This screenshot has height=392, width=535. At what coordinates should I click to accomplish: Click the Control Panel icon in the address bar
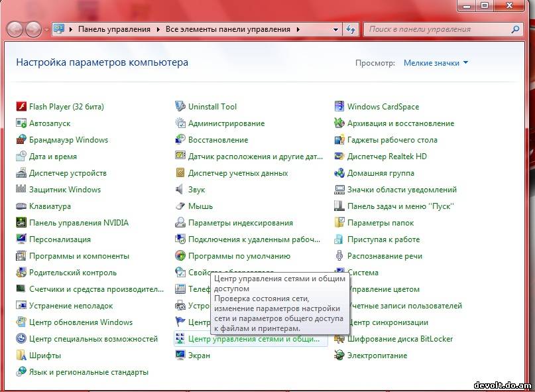pyautogui.click(x=59, y=29)
